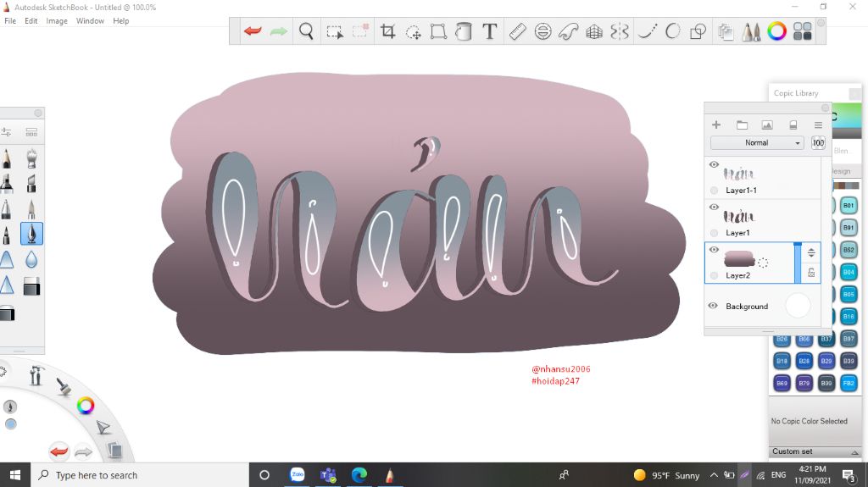Pick Copic color B01
The width and height of the screenshot is (868, 487).
[849, 205]
